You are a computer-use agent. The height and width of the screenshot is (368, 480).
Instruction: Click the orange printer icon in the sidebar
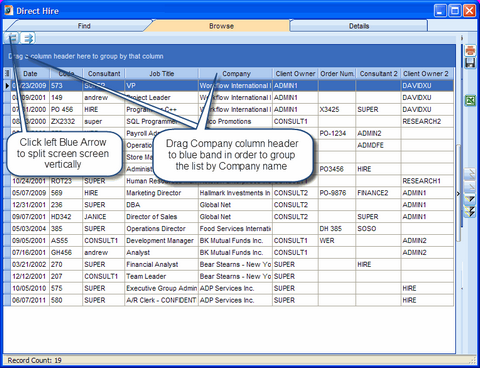[470, 50]
